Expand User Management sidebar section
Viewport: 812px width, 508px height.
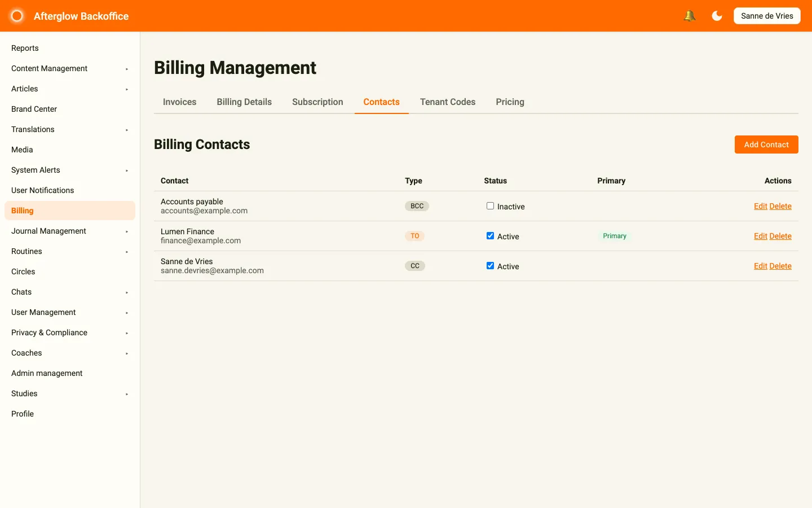tap(70, 312)
